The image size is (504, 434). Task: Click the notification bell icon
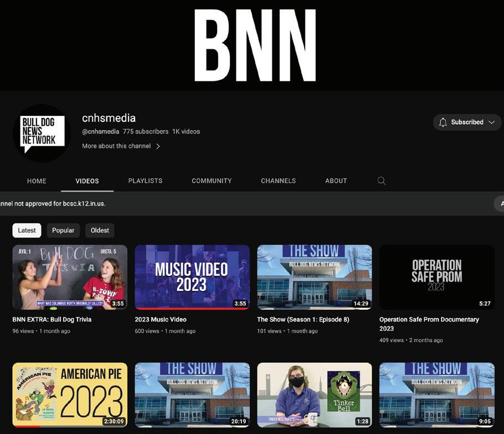pos(443,122)
